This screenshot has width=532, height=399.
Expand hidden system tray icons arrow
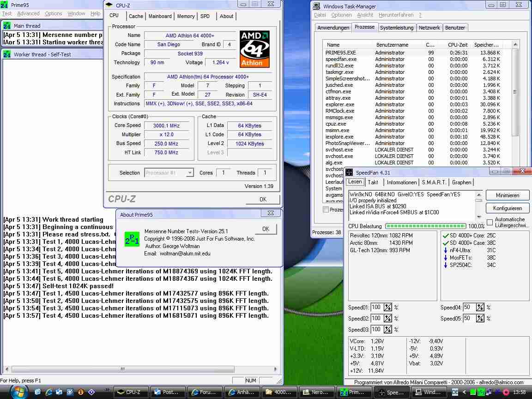[x=464, y=392]
